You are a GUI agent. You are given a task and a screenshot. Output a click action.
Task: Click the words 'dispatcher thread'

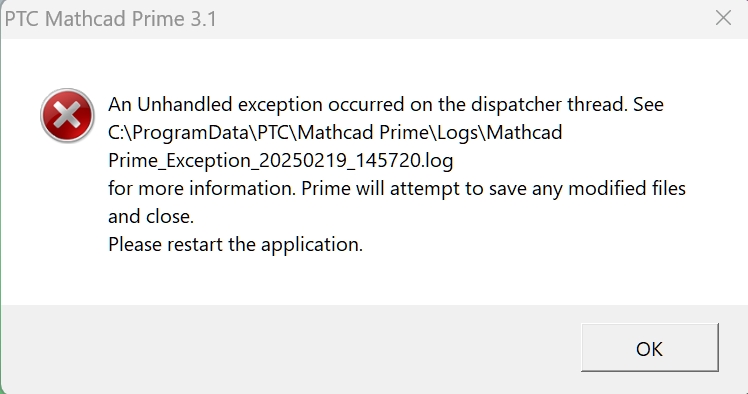[x=549, y=104]
